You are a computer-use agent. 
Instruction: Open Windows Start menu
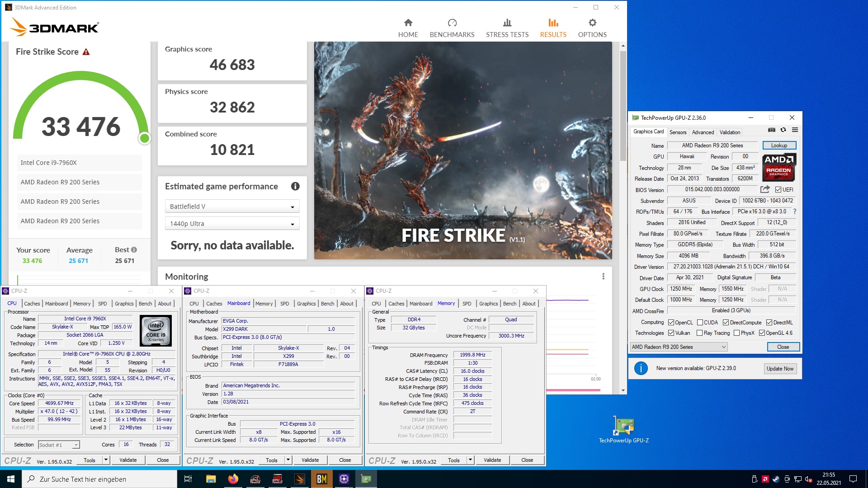click(x=11, y=479)
